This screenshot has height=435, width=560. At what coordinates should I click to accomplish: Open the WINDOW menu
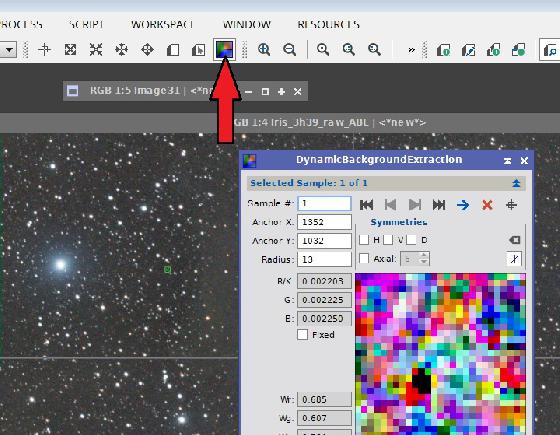point(246,24)
